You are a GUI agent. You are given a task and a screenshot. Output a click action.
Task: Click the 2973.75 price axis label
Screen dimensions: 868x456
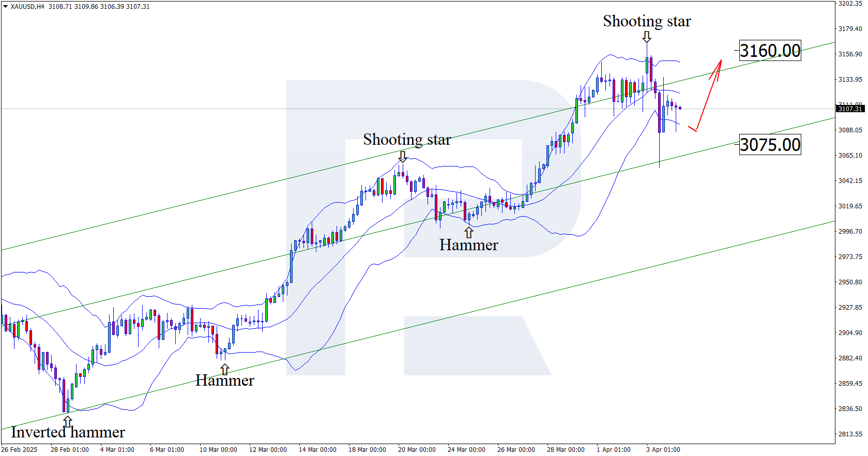[x=850, y=257]
